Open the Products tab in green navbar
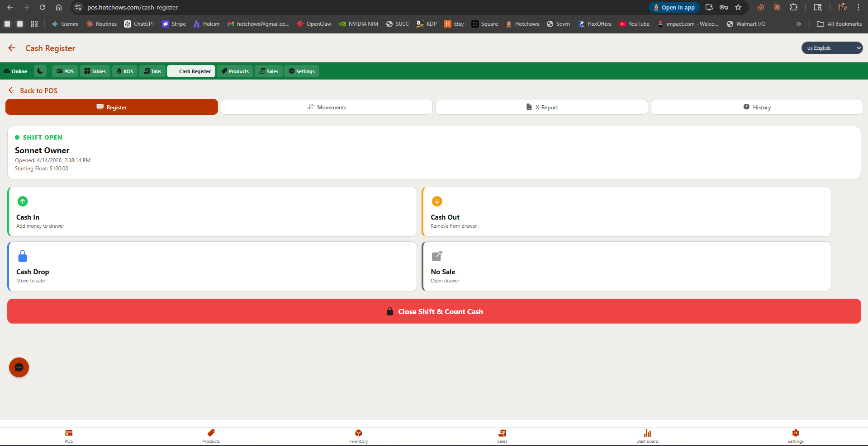Screen dimensions: 868x446 pos(235,71)
